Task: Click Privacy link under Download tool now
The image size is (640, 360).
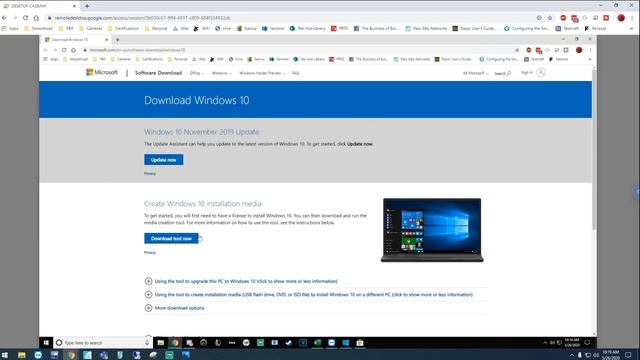Action: point(150,253)
